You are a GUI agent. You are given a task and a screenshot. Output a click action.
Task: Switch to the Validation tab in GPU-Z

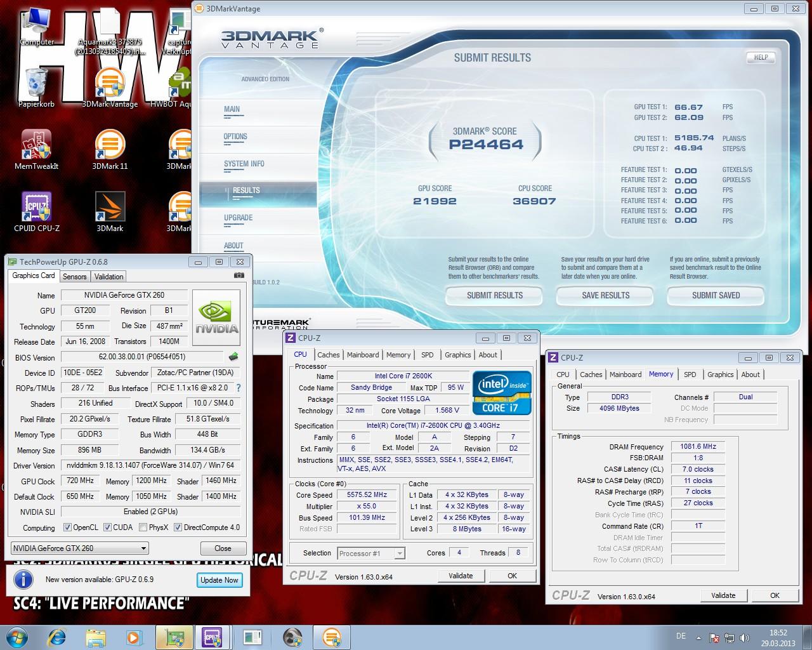tap(108, 277)
